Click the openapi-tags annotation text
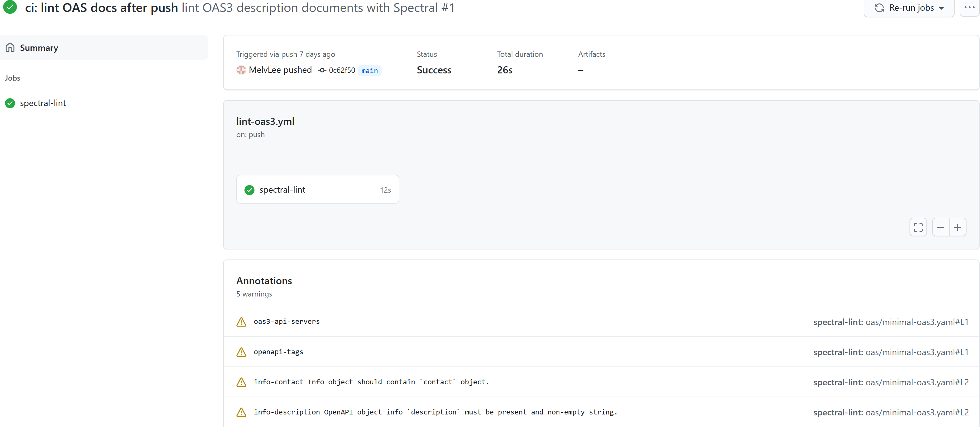 pyautogui.click(x=279, y=352)
